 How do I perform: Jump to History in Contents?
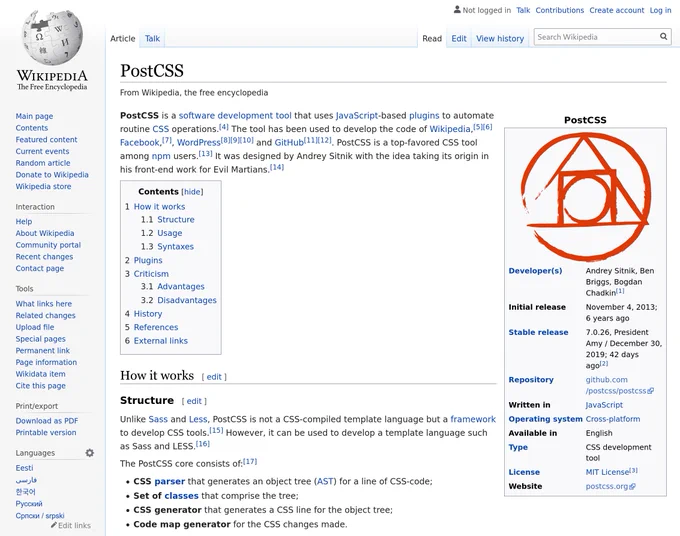pyautogui.click(x=148, y=314)
